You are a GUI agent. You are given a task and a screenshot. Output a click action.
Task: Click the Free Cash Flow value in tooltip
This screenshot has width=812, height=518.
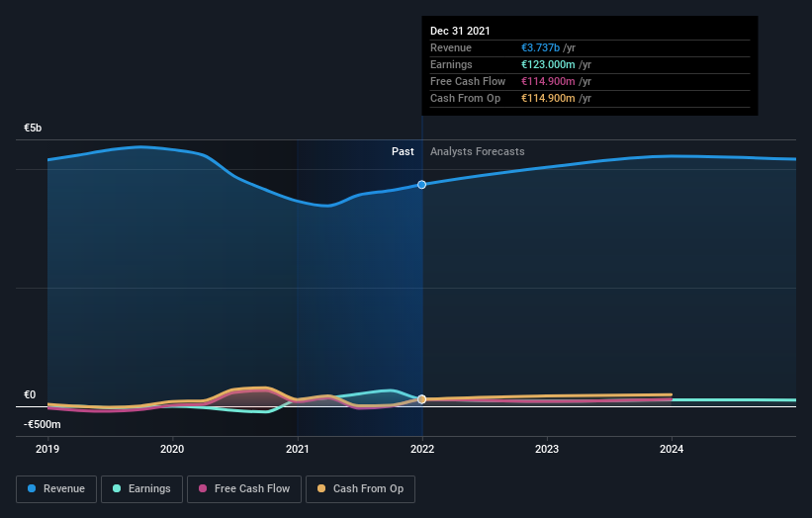click(x=548, y=81)
